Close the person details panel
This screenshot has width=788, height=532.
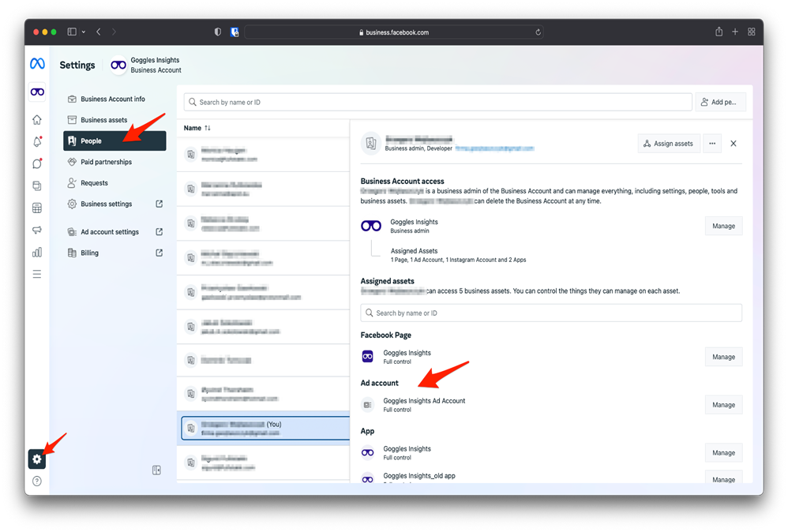(734, 144)
